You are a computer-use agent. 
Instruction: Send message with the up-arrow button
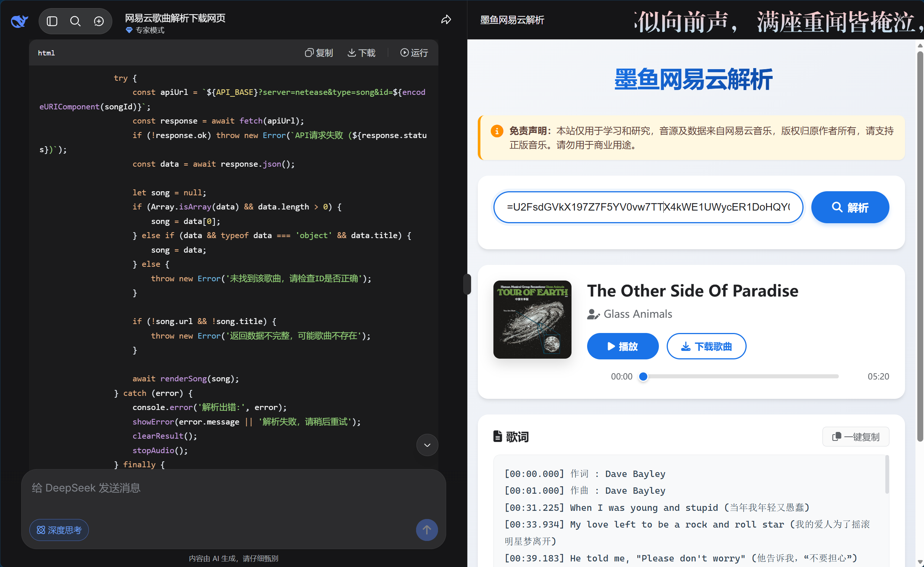click(x=427, y=530)
